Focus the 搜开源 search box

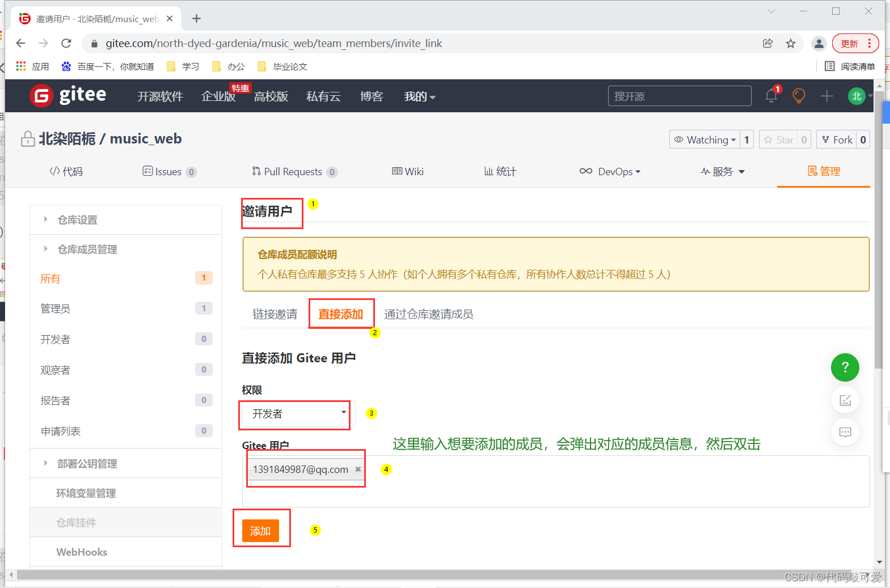coord(680,96)
